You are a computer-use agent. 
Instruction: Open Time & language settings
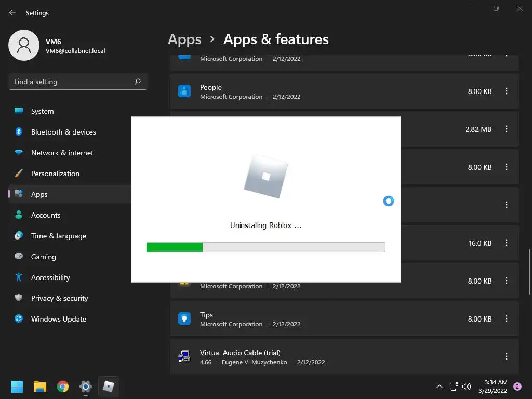click(x=70, y=236)
